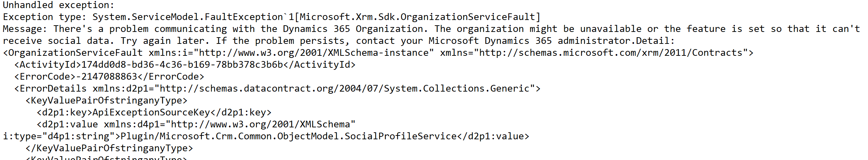This screenshot has height=160, width=868.
Task: Click the XMLSchema-instance namespace URL
Action: click(x=316, y=53)
